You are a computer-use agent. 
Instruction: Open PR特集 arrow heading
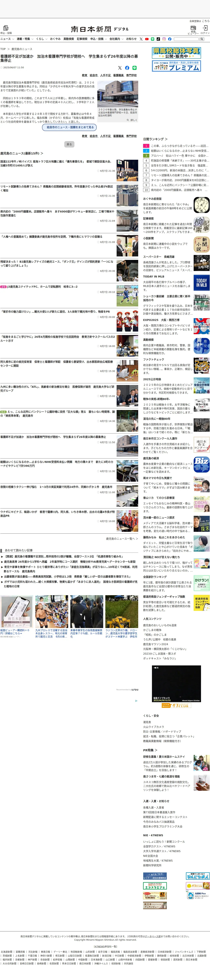click(150, 750)
